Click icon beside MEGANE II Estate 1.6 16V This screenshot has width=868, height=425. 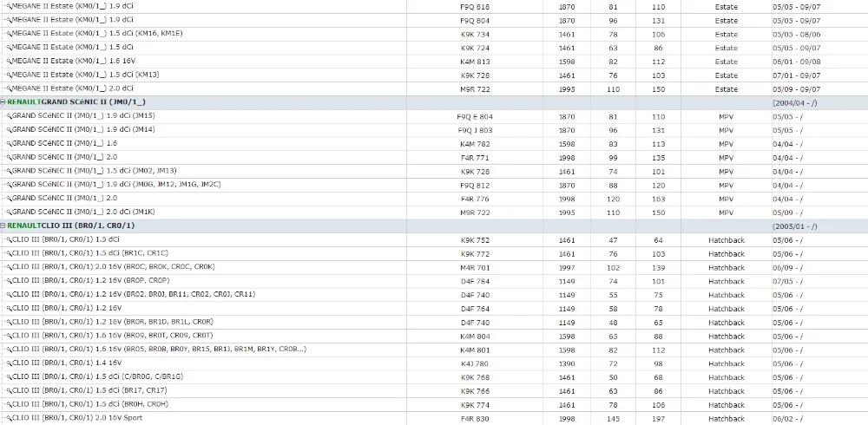click(x=9, y=62)
